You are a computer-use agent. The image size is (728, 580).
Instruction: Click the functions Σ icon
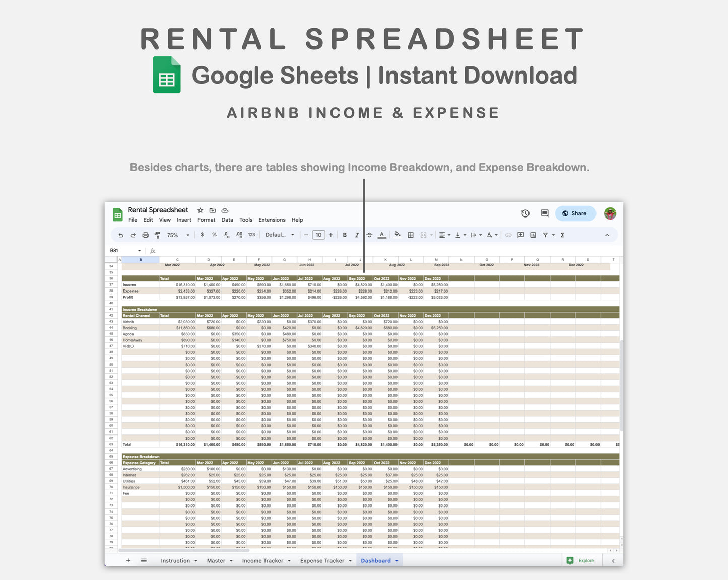[562, 235]
